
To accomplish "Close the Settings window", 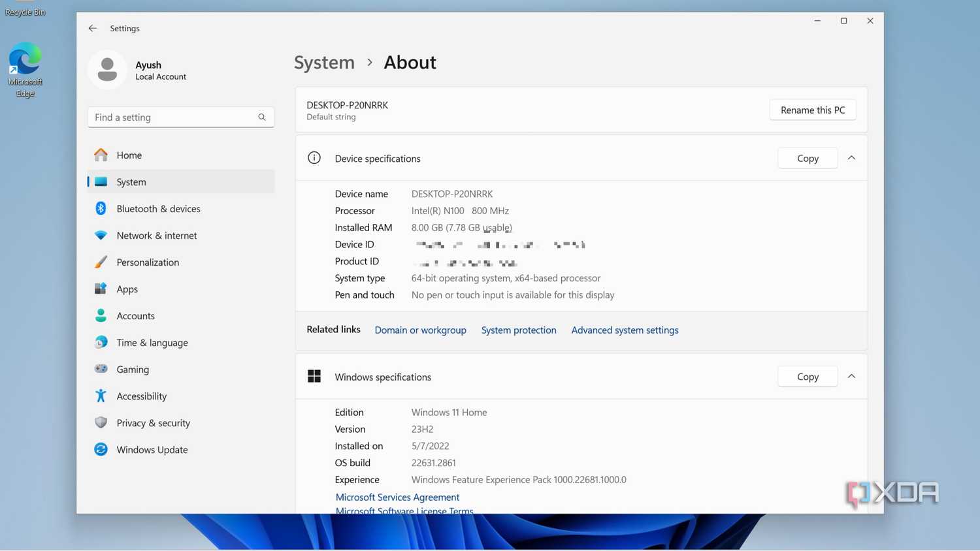I will point(870,21).
